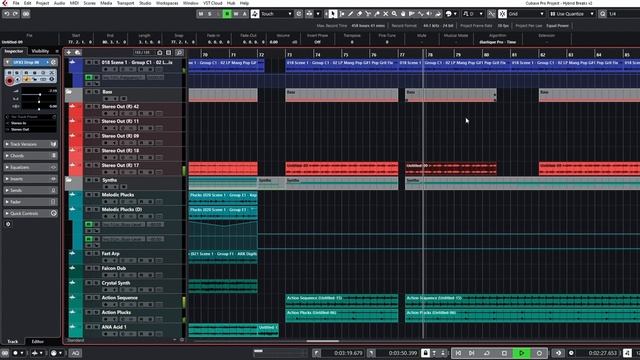The image size is (640, 360).
Task: Select the Erase tool
Action: (360, 14)
